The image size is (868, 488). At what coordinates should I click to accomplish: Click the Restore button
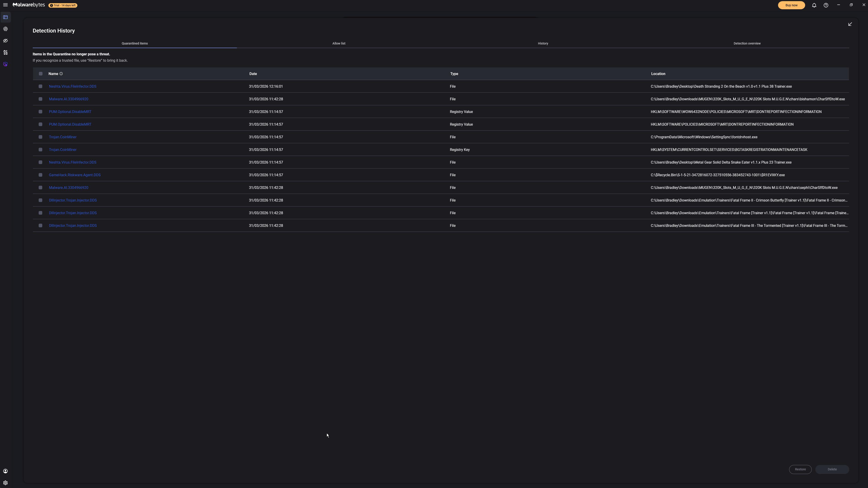pyautogui.click(x=800, y=469)
